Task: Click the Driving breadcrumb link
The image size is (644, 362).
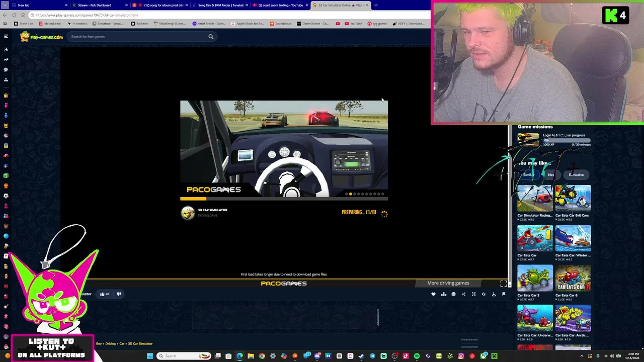Action: [110, 343]
